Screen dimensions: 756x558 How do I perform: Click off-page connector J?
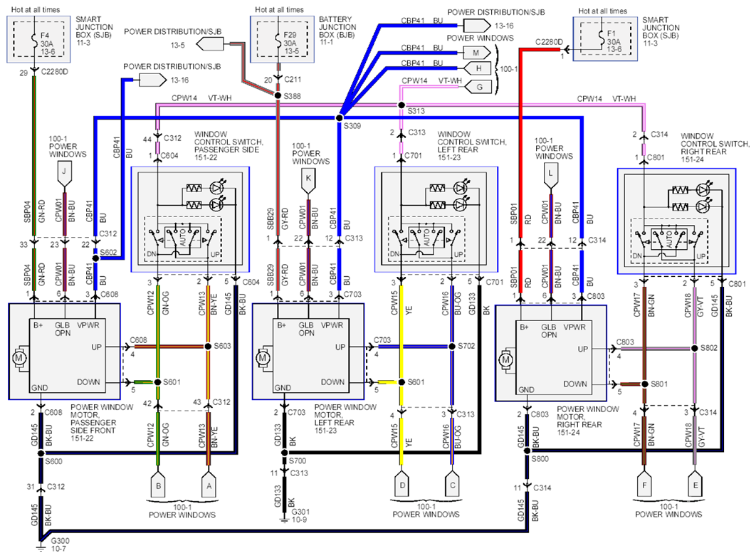[64, 174]
